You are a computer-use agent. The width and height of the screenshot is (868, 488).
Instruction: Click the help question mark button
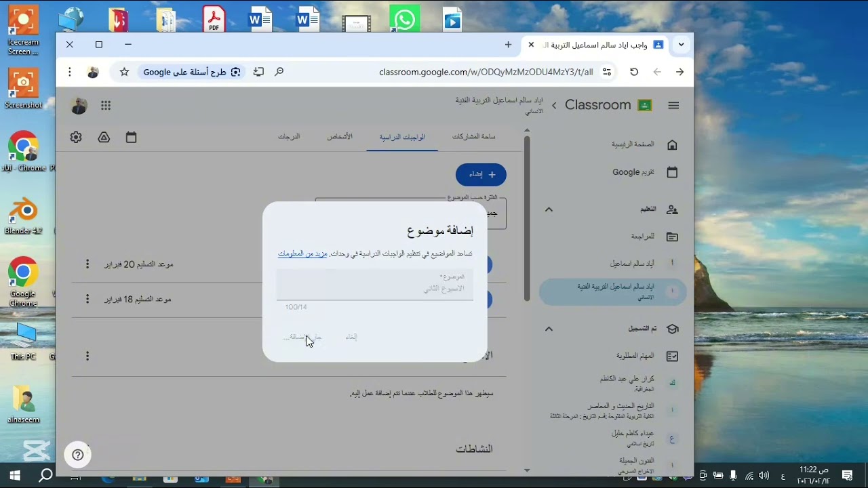point(78,455)
